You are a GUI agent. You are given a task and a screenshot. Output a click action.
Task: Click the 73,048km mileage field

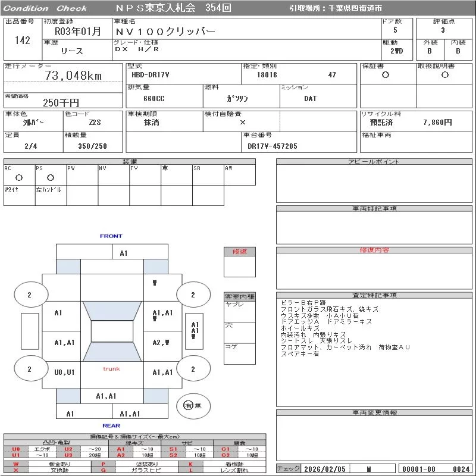[73, 76]
